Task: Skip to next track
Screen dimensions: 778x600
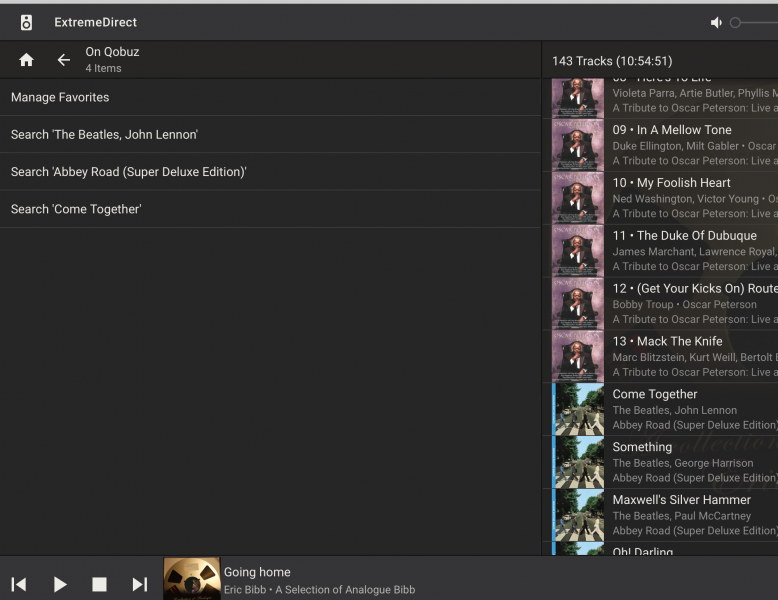Action: click(x=140, y=584)
